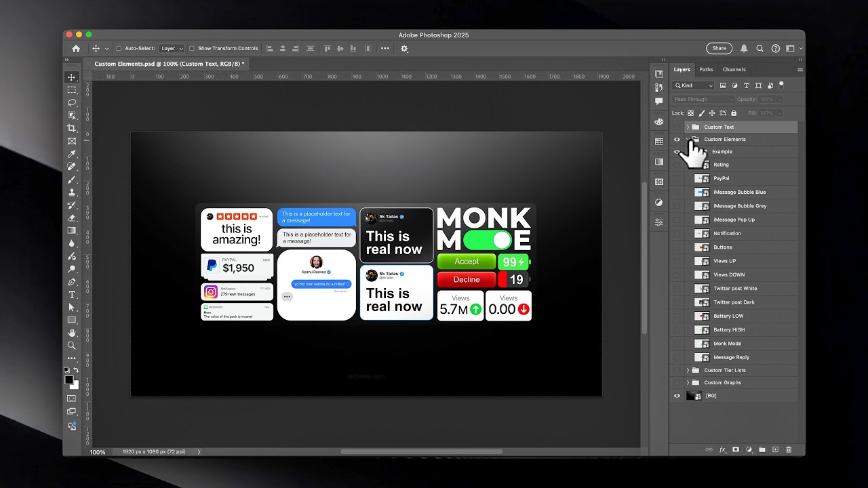Select the Hand tool

[x=72, y=333]
